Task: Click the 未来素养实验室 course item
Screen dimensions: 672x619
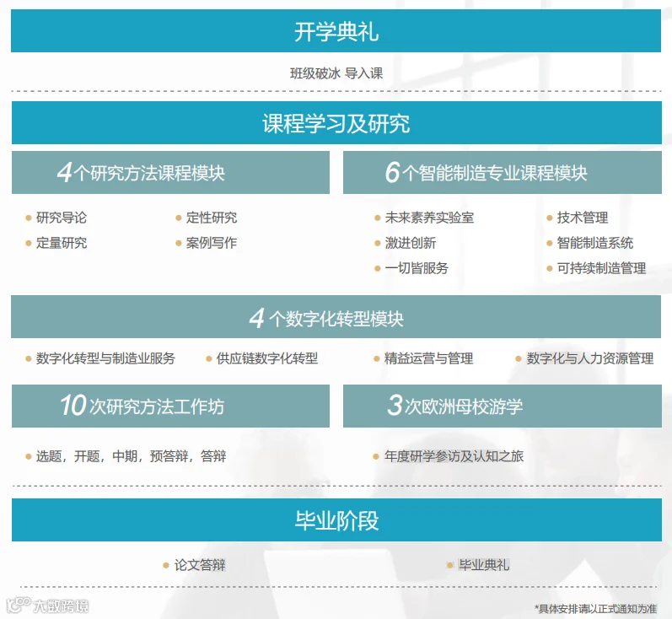Action: (429, 218)
